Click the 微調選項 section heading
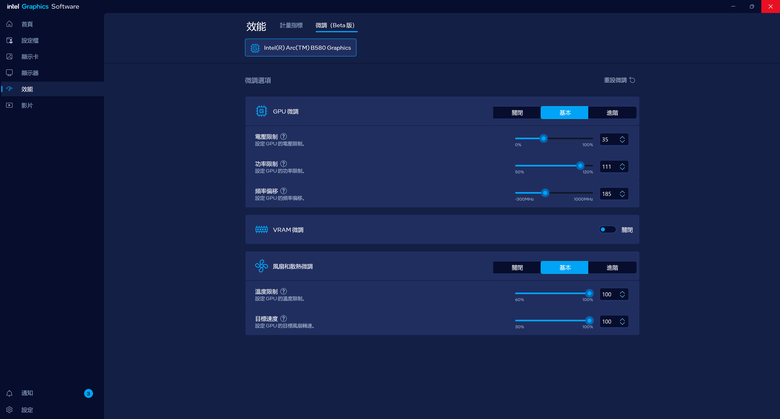780x419 pixels. [258, 80]
